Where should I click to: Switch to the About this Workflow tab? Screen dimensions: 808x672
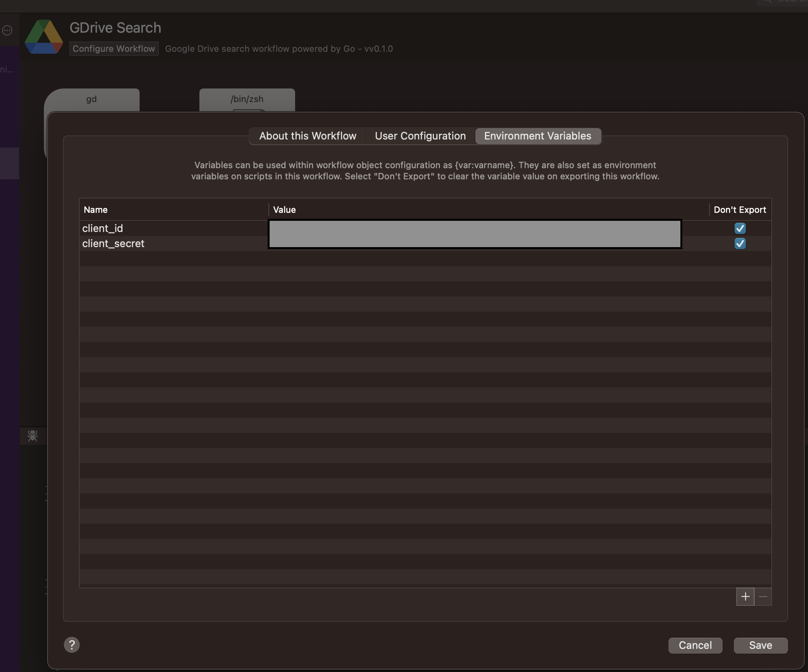pos(307,136)
